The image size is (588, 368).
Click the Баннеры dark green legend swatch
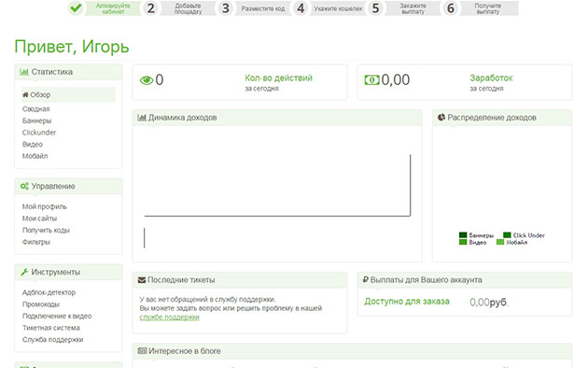463,234
